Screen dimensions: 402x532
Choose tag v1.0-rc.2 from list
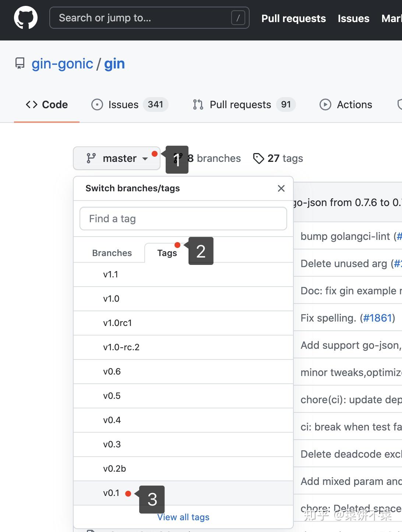(x=121, y=347)
